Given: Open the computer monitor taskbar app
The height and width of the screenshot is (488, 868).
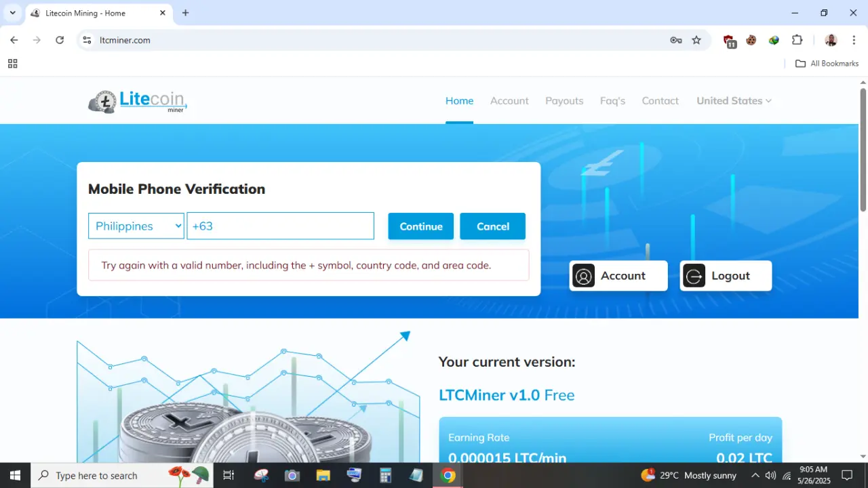Looking at the screenshot, I should click(354, 475).
